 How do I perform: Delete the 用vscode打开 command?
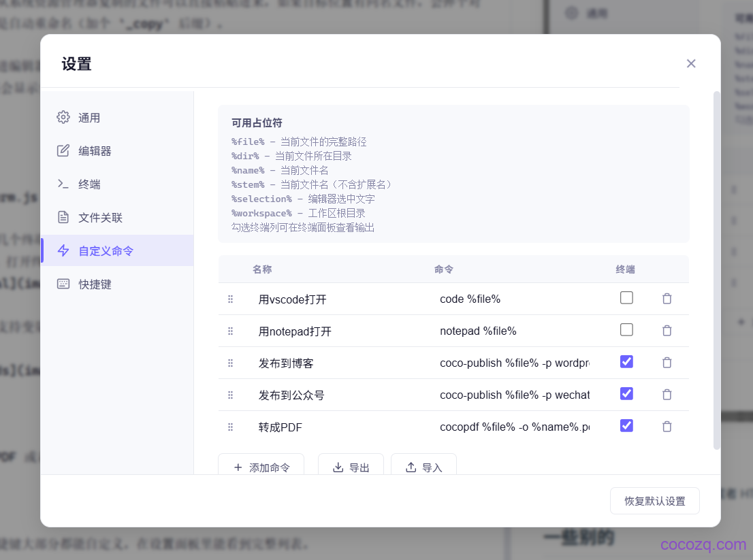click(667, 299)
